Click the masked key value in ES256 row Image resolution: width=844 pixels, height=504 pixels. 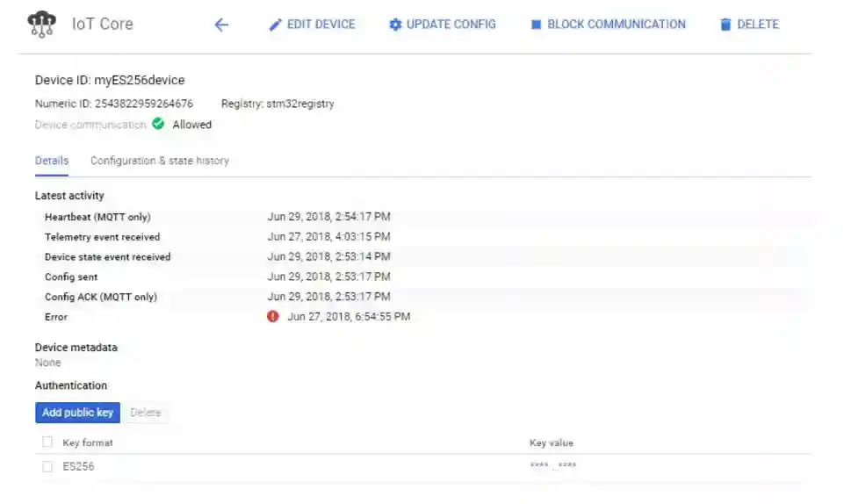pos(553,466)
